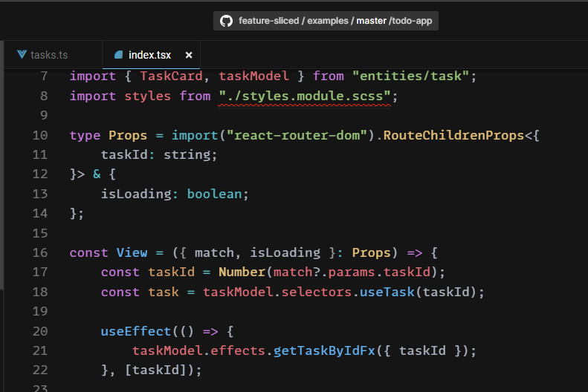Click getTaskByIdFx on line 21

point(324,351)
